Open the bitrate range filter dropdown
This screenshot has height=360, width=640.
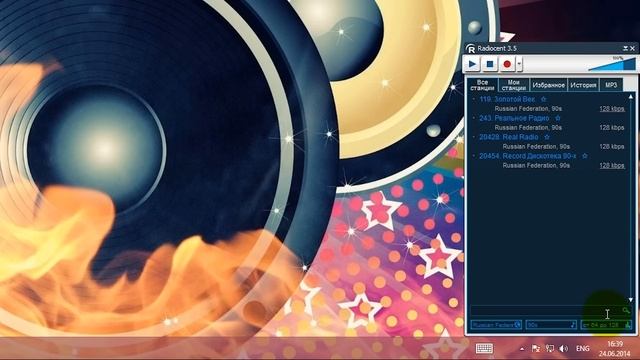[x=606, y=325]
